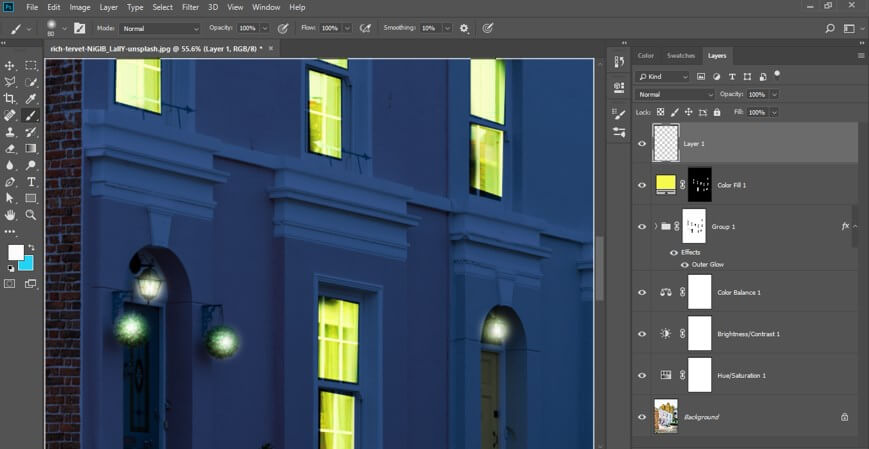Image resolution: width=869 pixels, height=449 pixels.
Task: Select the Gradient tool
Action: click(x=31, y=149)
